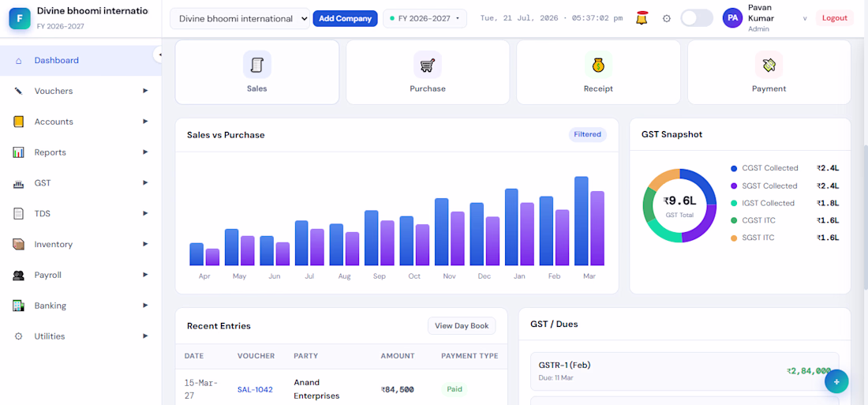This screenshot has width=868, height=405.
Task: Open the Purchase shopping cart icon
Action: [x=428, y=65]
